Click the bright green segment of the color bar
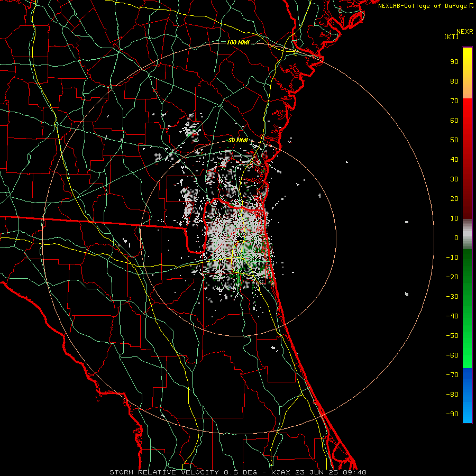Image resolution: width=476 pixels, height=476 pixels. 467,349
